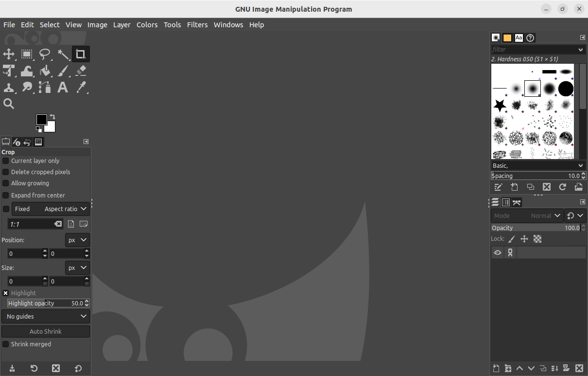Select the Paintbrush tool
Image resolution: width=588 pixels, height=376 pixels.
[x=63, y=71]
